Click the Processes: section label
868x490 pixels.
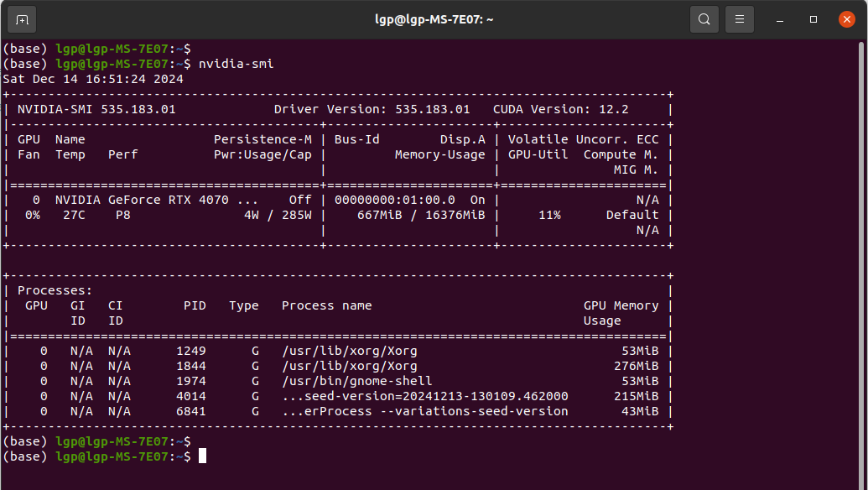[x=55, y=290]
